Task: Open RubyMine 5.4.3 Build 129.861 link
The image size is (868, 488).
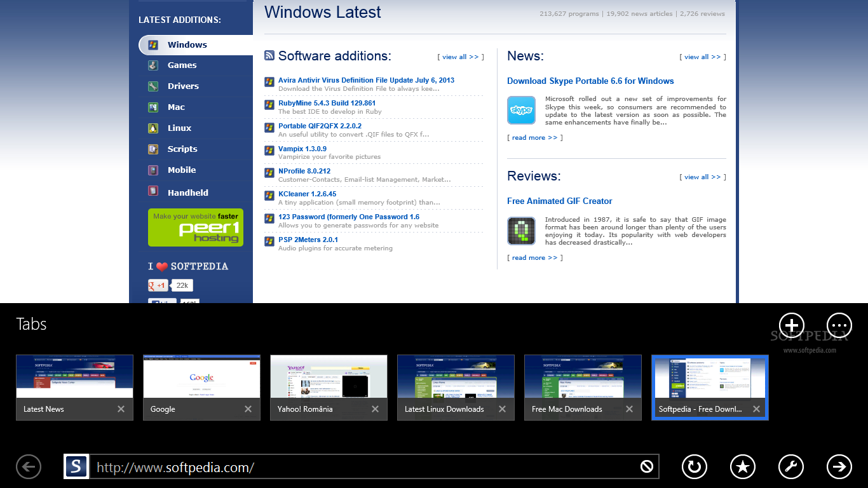Action: tap(327, 103)
